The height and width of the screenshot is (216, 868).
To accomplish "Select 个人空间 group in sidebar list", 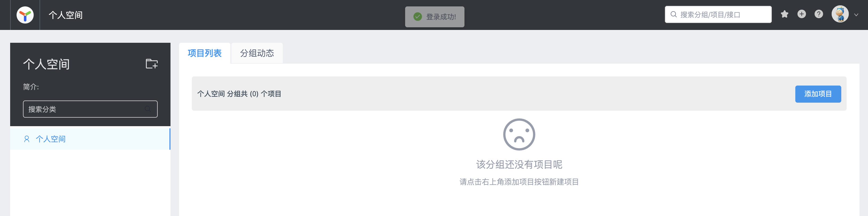I will [x=90, y=139].
